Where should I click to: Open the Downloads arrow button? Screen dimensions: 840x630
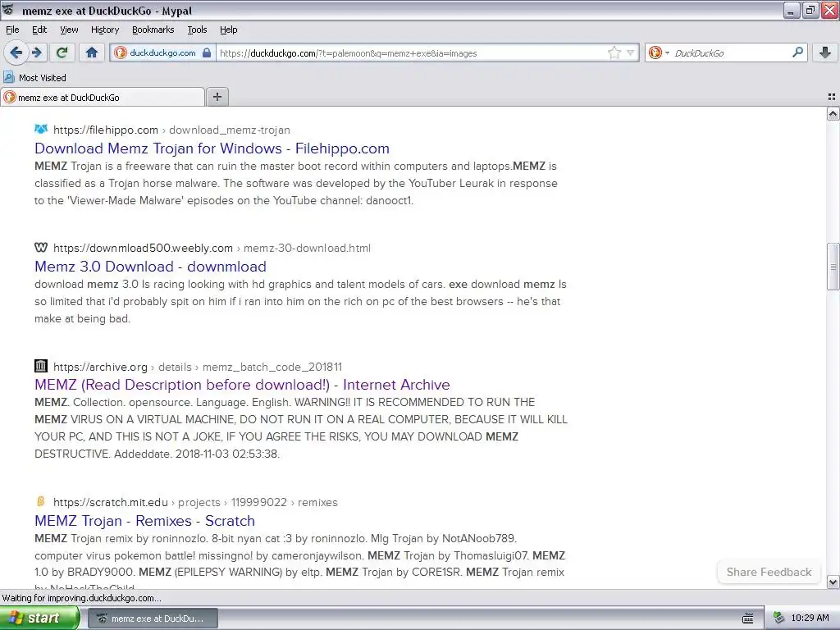pos(825,52)
